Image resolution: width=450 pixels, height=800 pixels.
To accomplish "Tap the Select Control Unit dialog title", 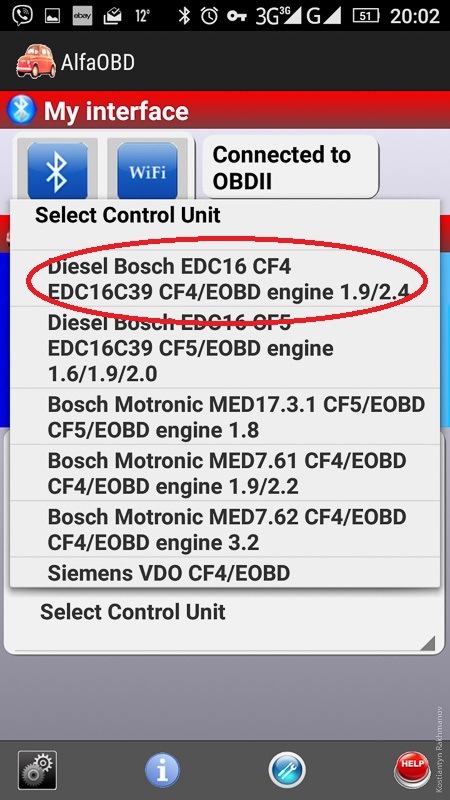I will 128,215.
